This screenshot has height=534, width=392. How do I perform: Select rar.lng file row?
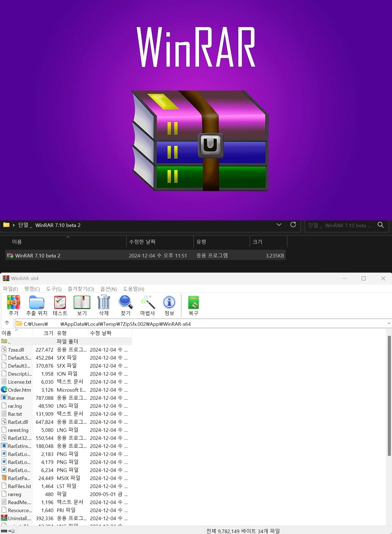tap(66, 406)
